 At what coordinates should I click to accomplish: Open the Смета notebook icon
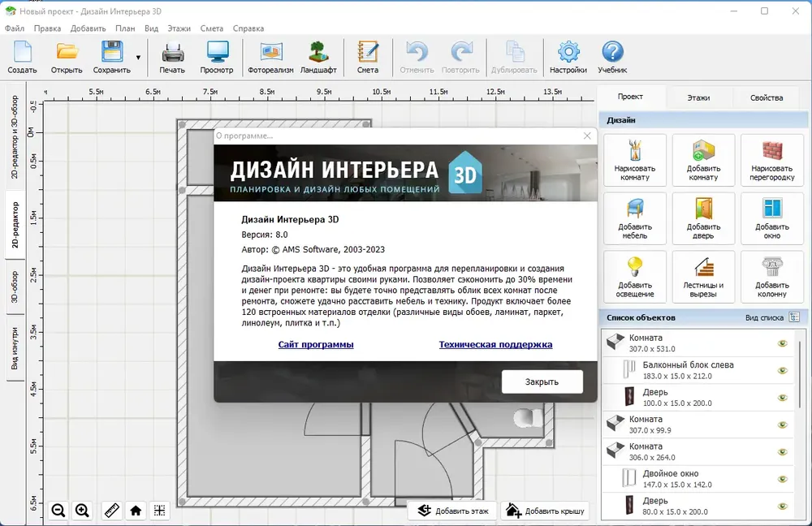pyautogui.click(x=368, y=58)
